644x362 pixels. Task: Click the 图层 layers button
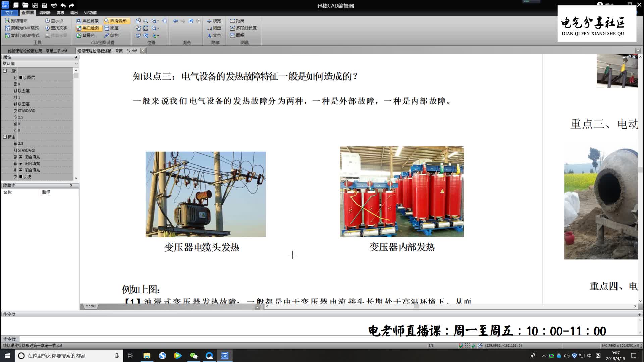point(112,28)
